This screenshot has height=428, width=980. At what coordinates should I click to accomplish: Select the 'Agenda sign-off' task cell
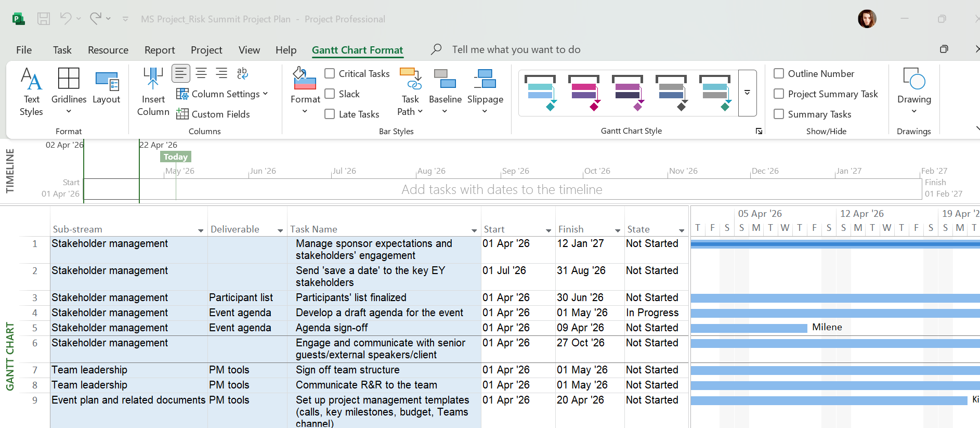(384, 328)
